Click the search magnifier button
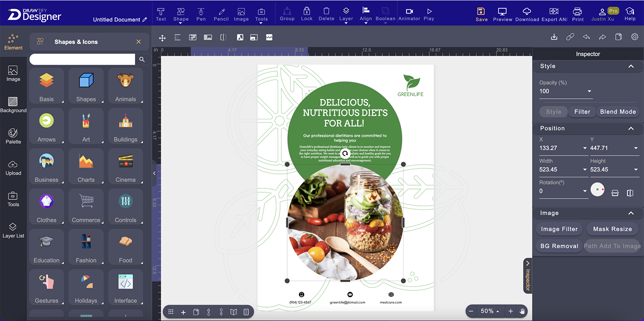 142,59
